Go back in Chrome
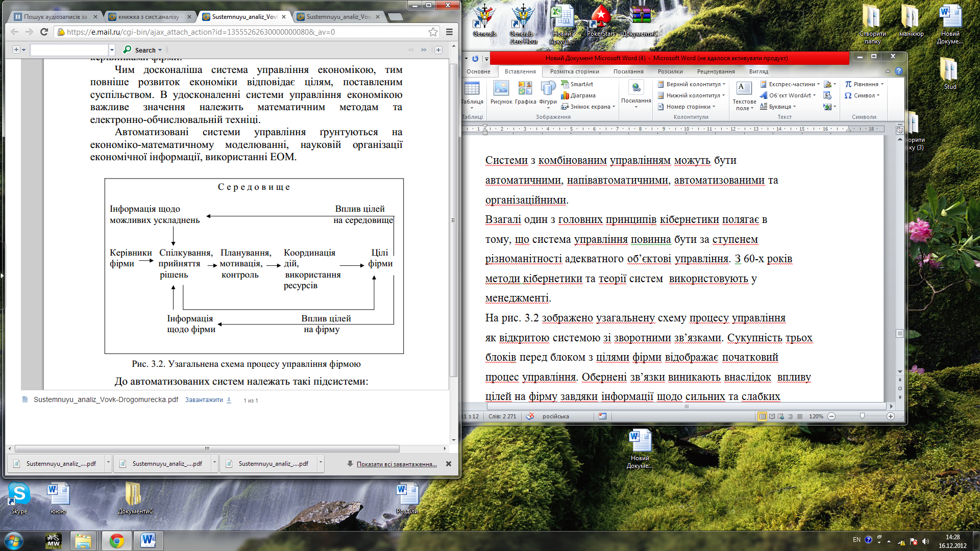 coord(14,32)
